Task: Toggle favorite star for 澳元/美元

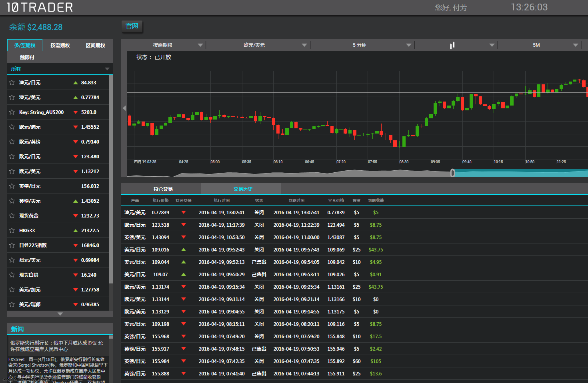Action: click(x=12, y=98)
